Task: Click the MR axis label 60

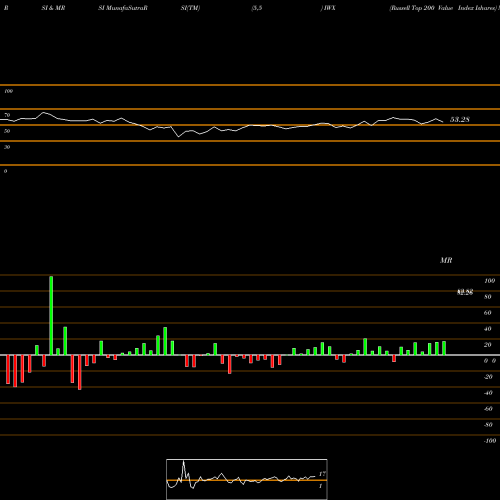Action: [x=488, y=313]
